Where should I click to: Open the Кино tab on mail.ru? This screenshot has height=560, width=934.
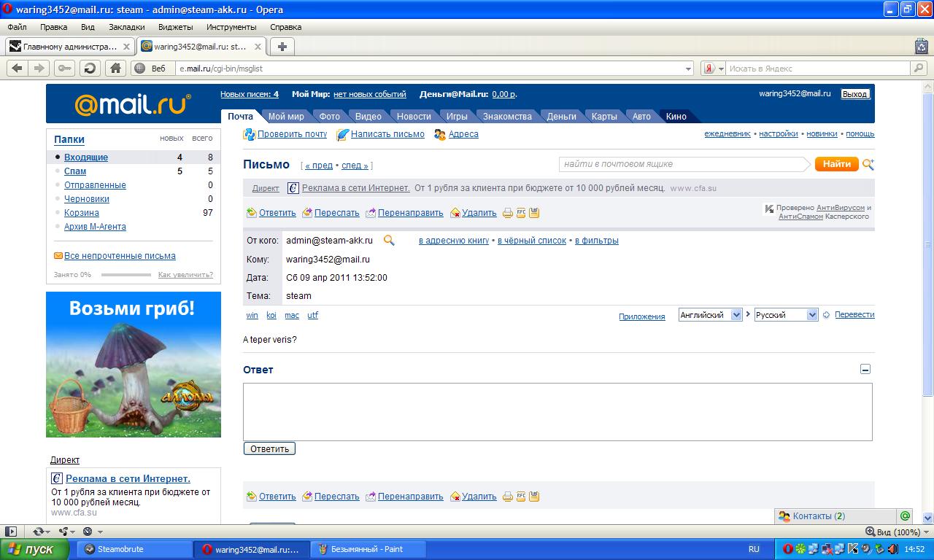tap(676, 116)
